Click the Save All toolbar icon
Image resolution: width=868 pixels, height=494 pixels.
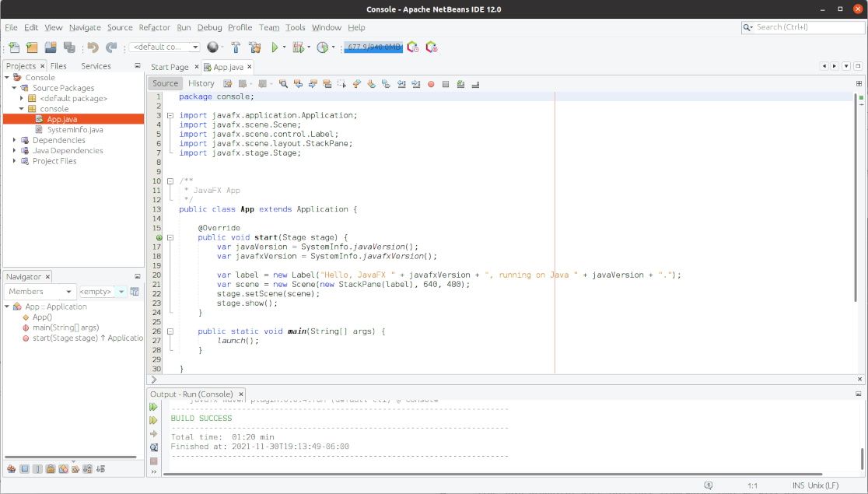point(69,47)
